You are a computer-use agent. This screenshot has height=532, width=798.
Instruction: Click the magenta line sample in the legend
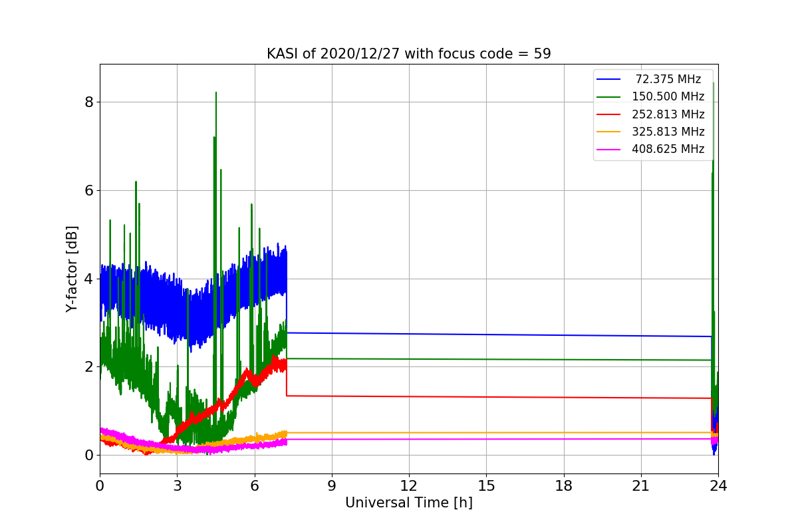point(608,149)
